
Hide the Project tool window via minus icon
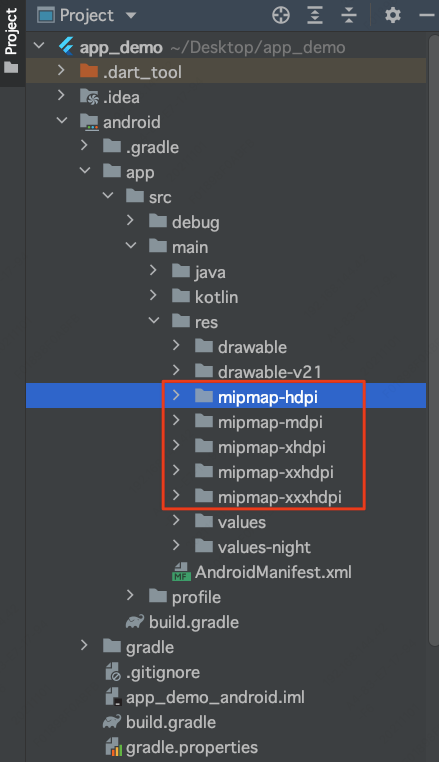pos(427,16)
